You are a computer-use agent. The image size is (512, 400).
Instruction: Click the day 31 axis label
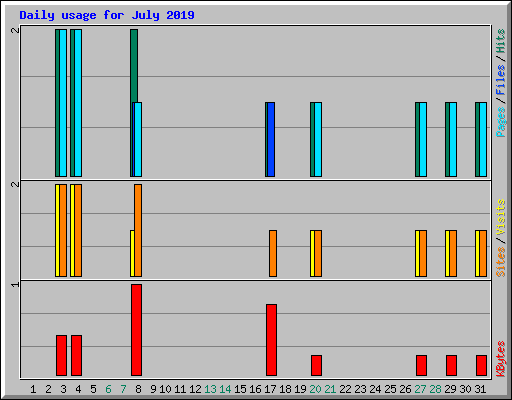480,389
